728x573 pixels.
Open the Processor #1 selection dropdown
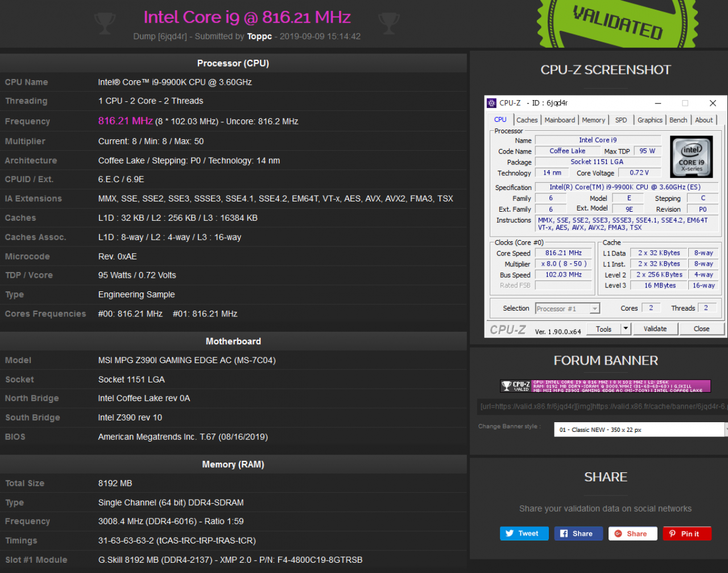pyautogui.click(x=568, y=308)
